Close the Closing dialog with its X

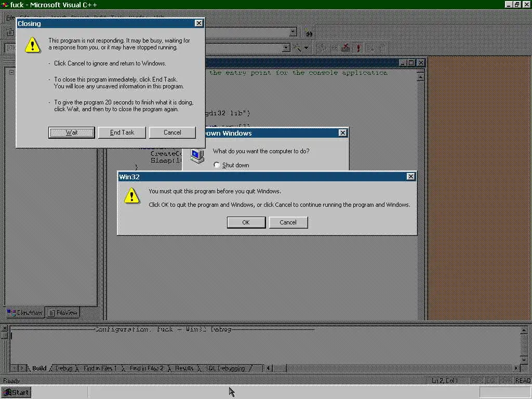click(199, 23)
